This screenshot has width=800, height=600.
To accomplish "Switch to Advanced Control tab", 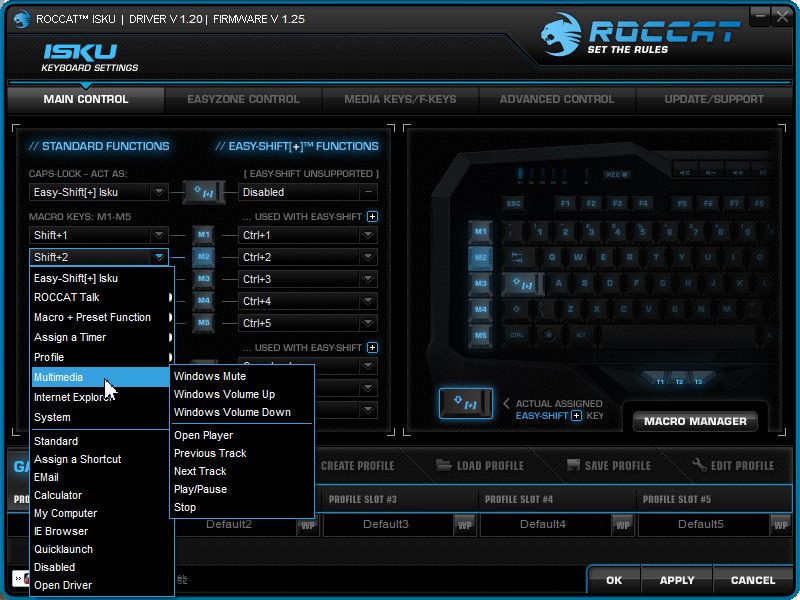I will point(557,99).
